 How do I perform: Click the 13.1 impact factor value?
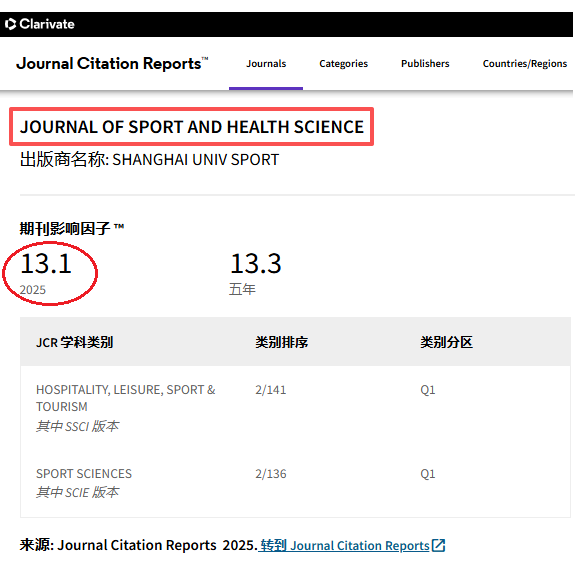[46, 263]
